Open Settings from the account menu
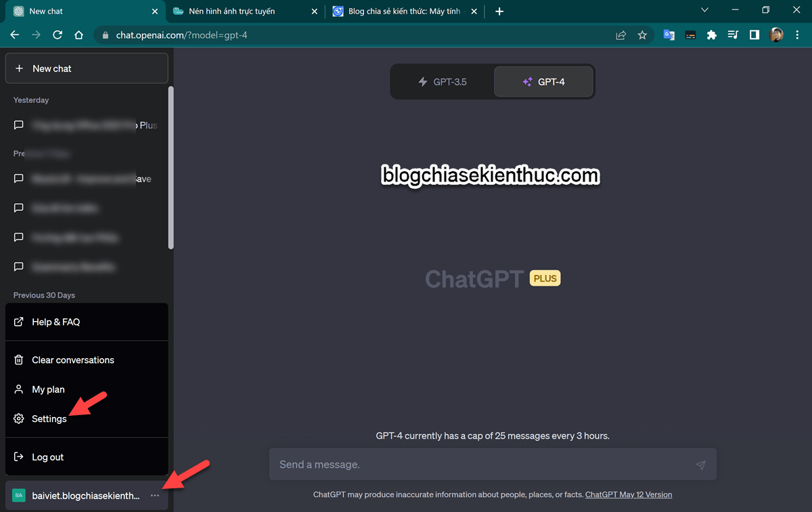Viewport: 812px width, 512px height. pyautogui.click(x=87, y=419)
